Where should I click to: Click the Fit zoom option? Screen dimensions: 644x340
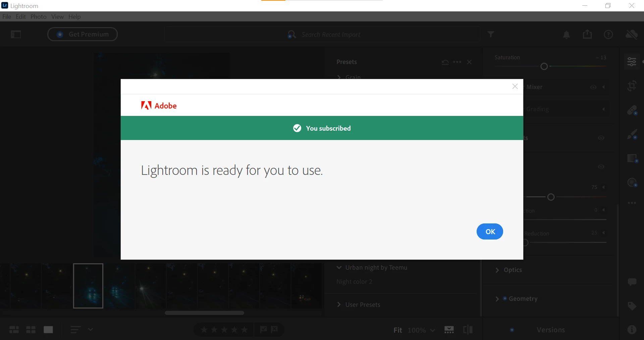(x=397, y=330)
